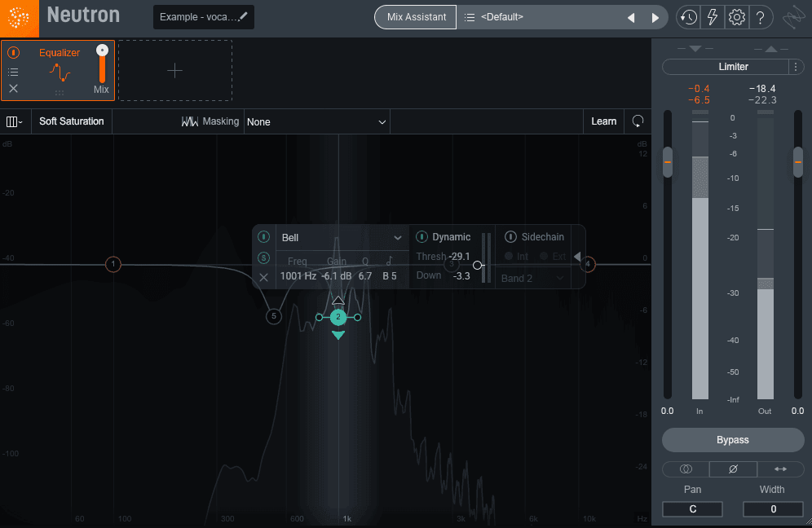Click the downward dynamic direction triangle below node 2
The height and width of the screenshot is (528, 812).
[338, 336]
